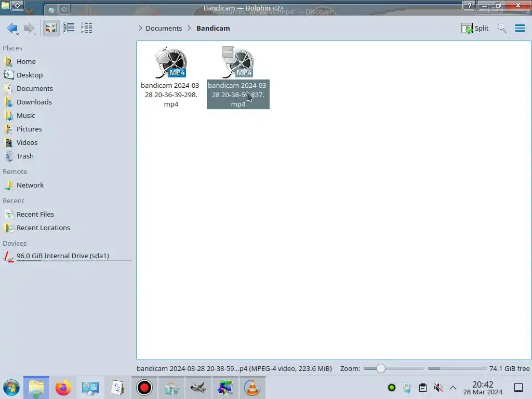Open the search magnifier tool
The width and height of the screenshot is (532, 399).
pyautogui.click(x=502, y=28)
